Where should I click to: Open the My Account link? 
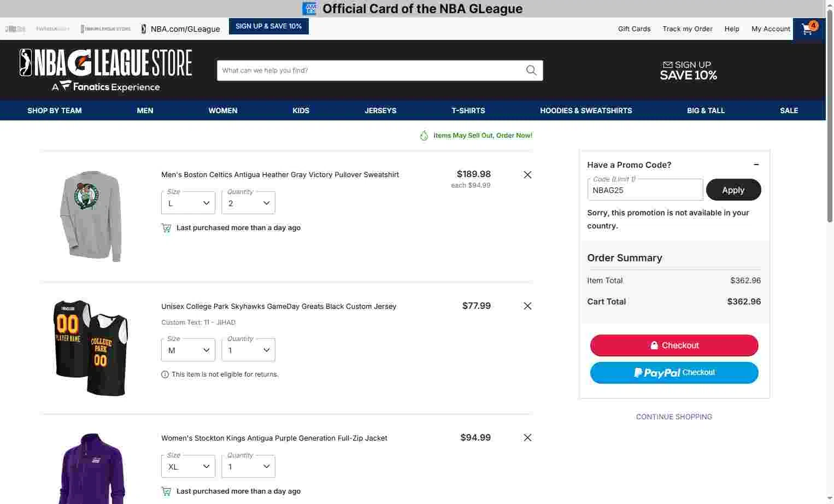pos(771,29)
